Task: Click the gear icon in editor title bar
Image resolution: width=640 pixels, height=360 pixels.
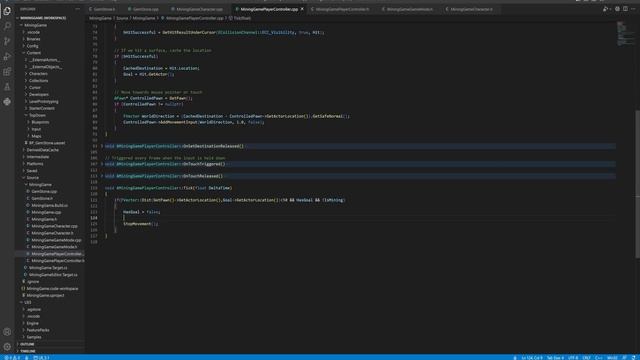Action: 617,9
